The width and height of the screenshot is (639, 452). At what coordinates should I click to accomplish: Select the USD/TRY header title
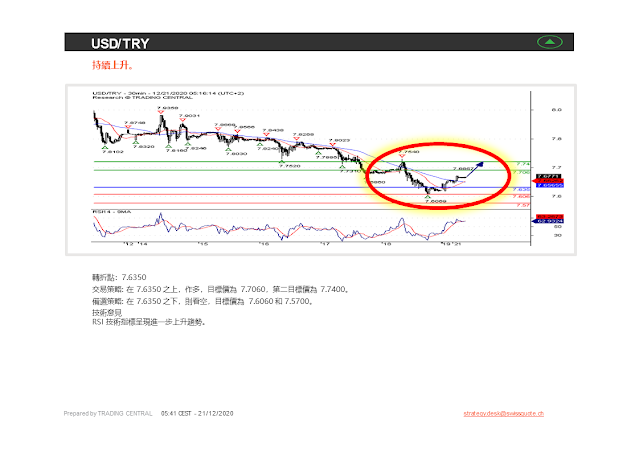(120, 43)
